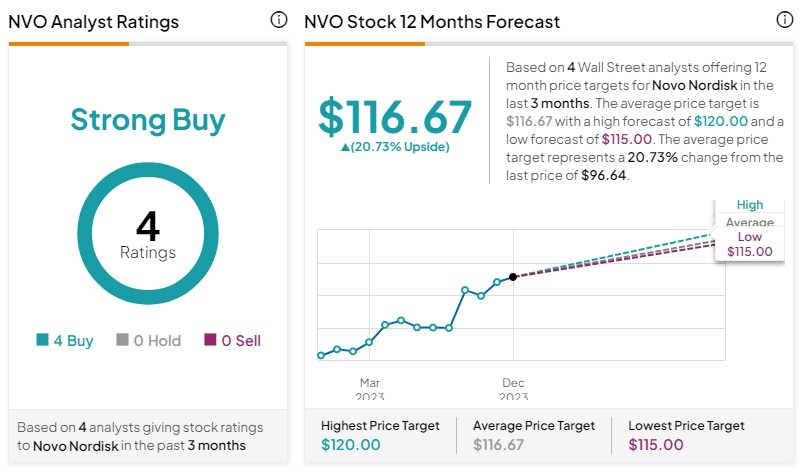Click the green upside triangle icon
Screen dimensions: 804x471
pyautogui.click(x=346, y=147)
